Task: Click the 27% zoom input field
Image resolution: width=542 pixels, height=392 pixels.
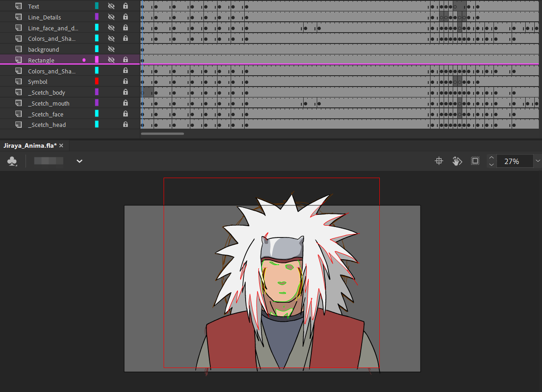Action: point(515,161)
